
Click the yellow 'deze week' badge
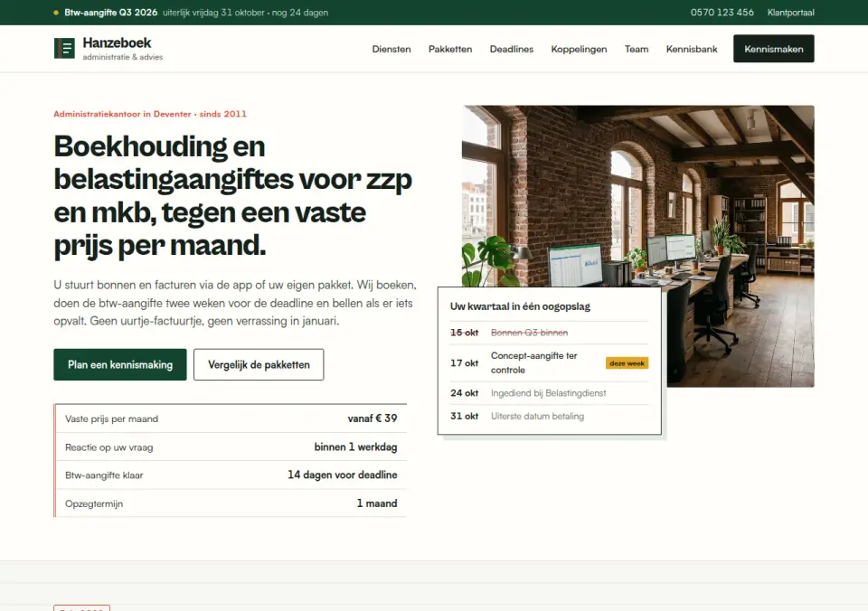[627, 363]
